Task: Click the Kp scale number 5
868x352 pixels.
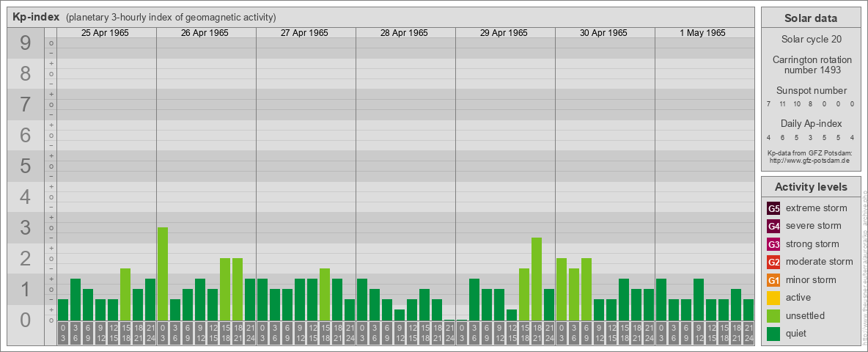Action: point(26,166)
